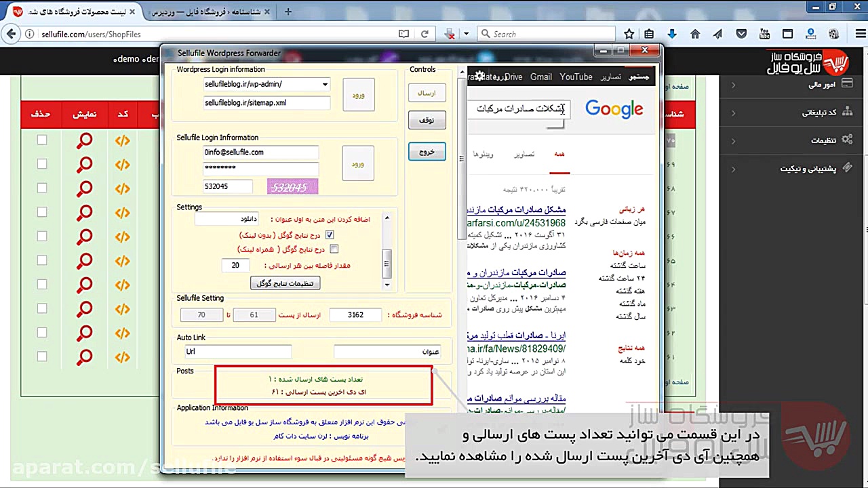Click the امور مالی credit card icon
868x488 pixels.
click(847, 85)
